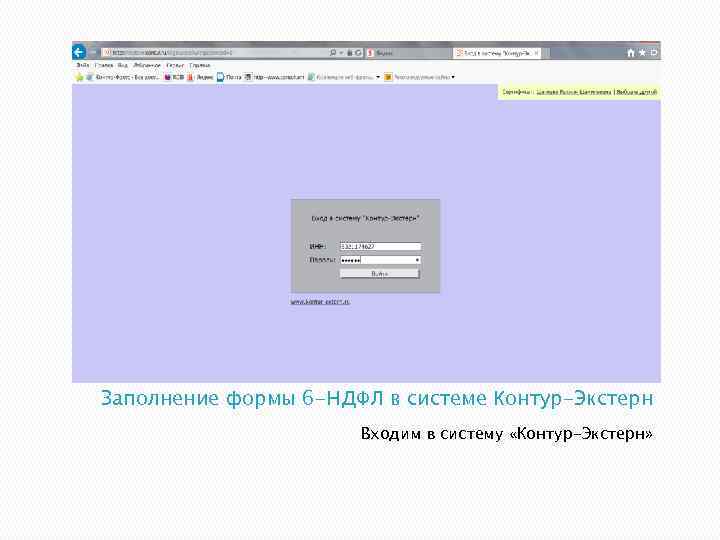The height and width of the screenshot is (540, 720).
Task: Open the Вид menu
Action: pos(123,65)
